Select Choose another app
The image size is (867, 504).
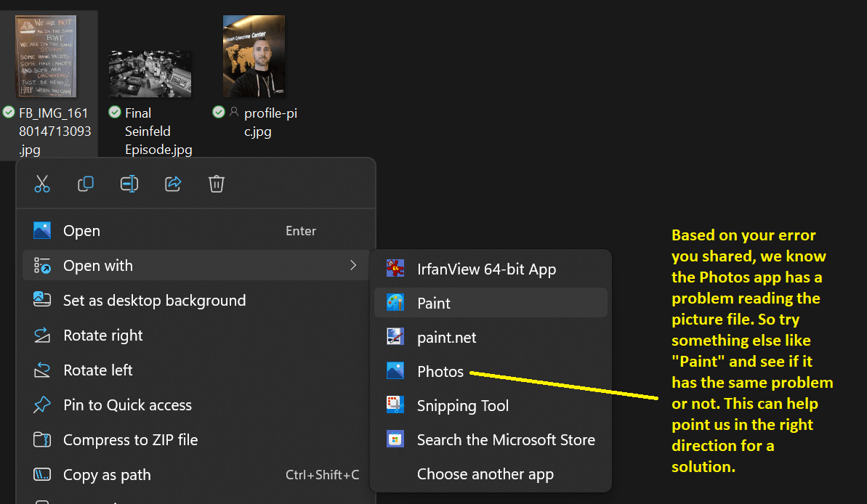click(x=491, y=473)
